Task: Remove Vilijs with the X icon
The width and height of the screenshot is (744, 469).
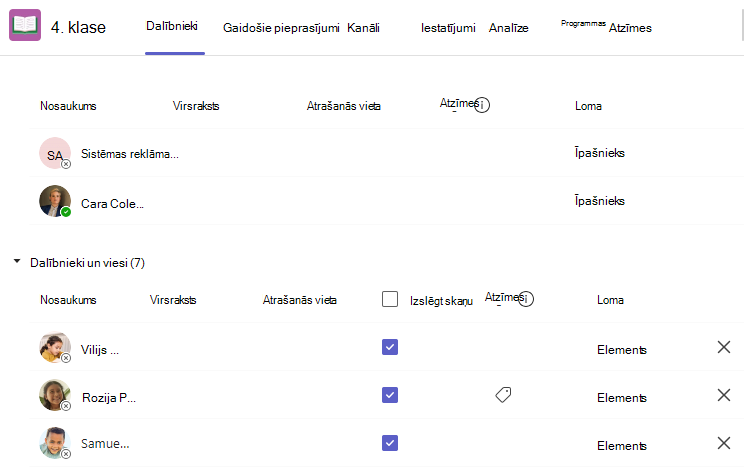Action: click(x=724, y=347)
